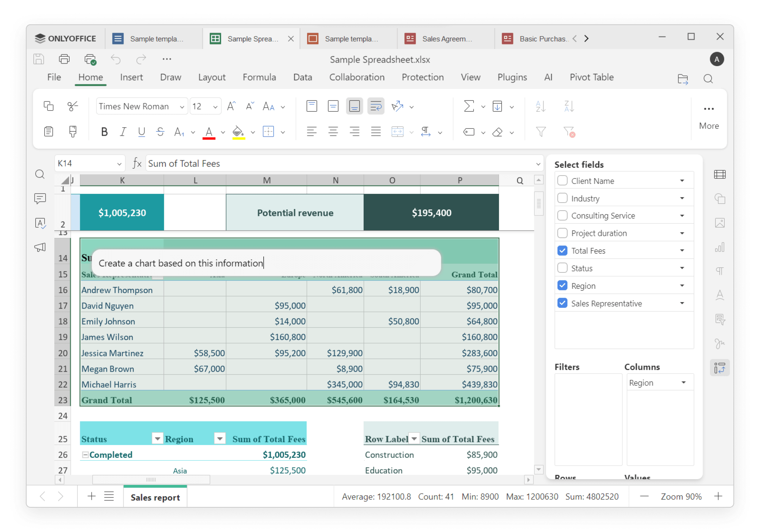Viewport: 760px width, 532px height.
Task: Check the Consulting Service field
Action: click(x=562, y=215)
